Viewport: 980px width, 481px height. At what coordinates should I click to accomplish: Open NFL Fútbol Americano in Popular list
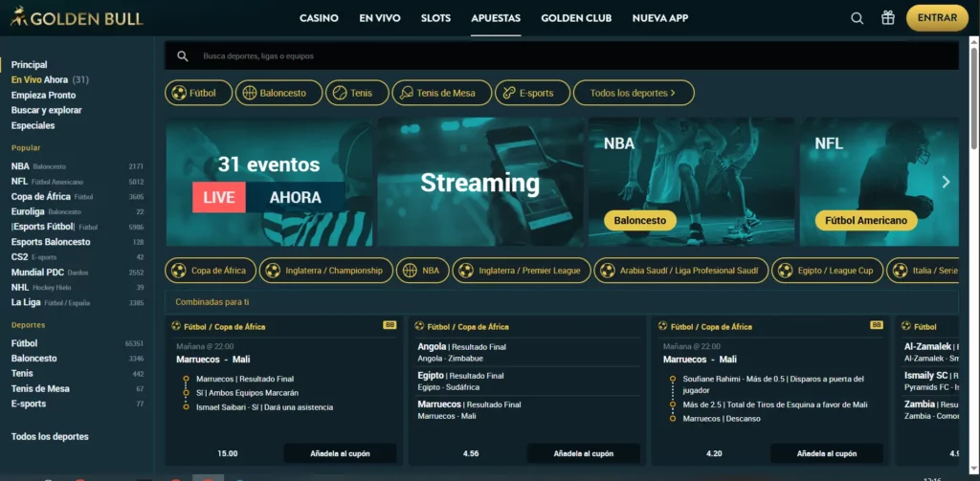pos(77,181)
